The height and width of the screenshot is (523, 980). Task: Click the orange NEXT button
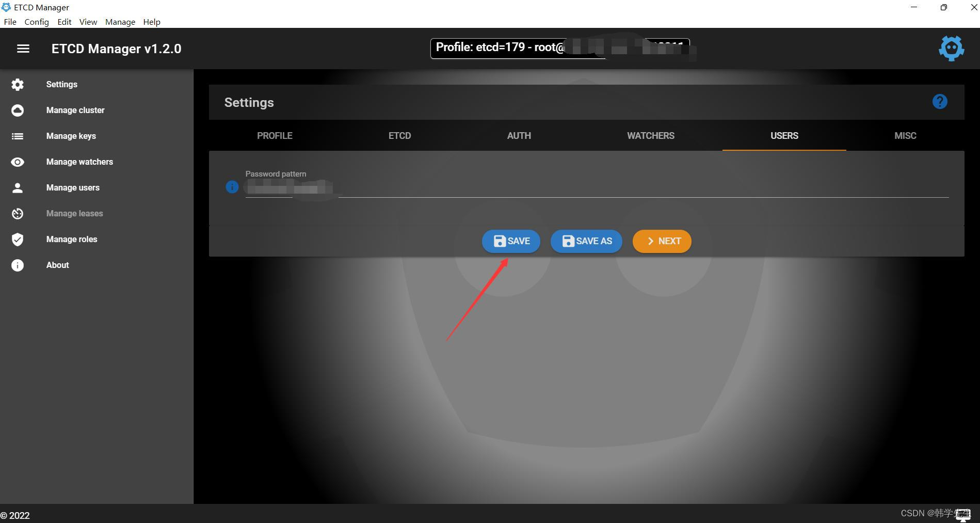pyautogui.click(x=662, y=241)
